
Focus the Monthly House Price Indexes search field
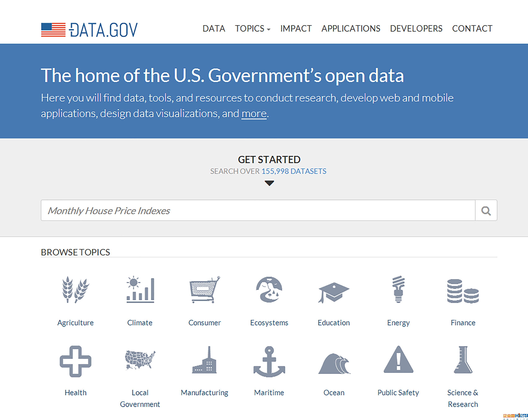(258, 211)
